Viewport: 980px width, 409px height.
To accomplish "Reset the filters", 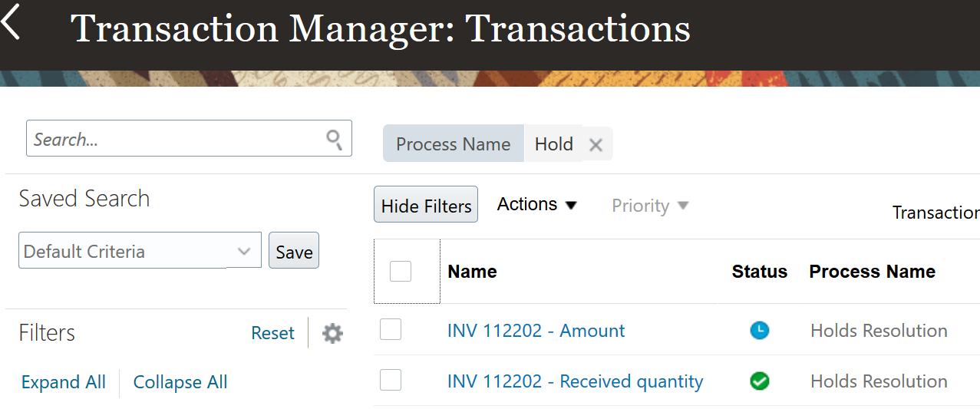I will (272, 333).
